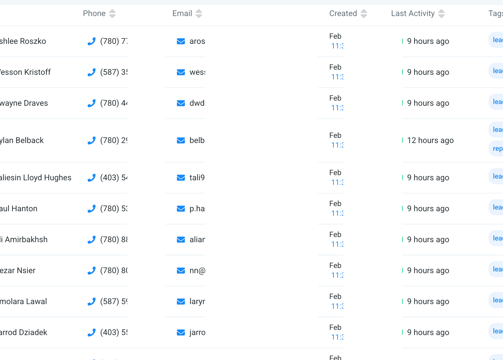Sort contacts by Phone column arrows

coord(112,14)
